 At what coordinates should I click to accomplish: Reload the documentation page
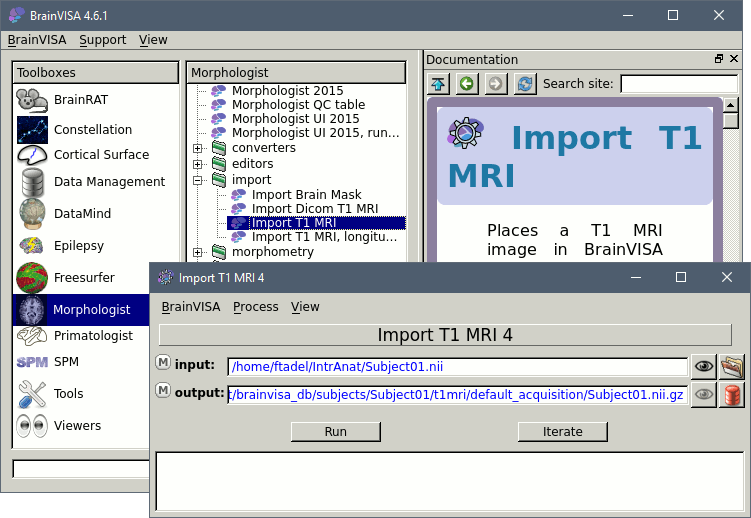(x=524, y=84)
